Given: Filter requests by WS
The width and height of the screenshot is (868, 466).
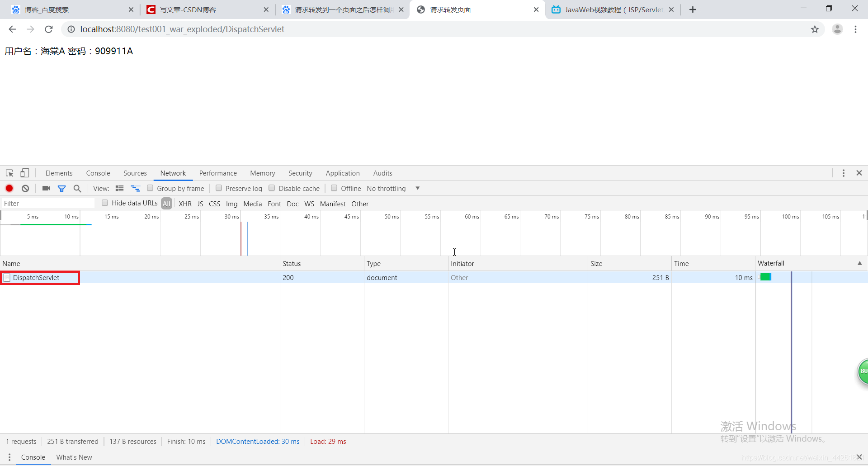Looking at the screenshot, I should click(309, 204).
